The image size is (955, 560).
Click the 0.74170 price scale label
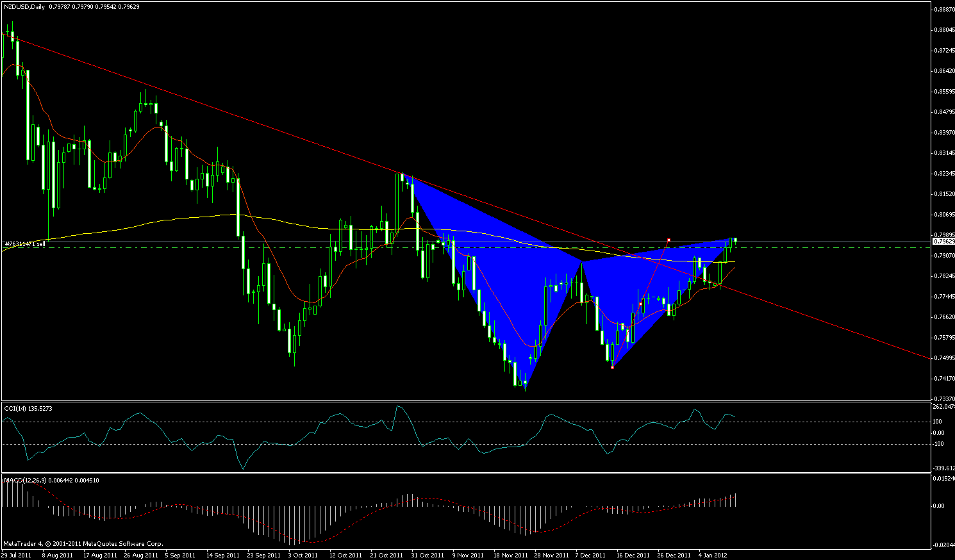[943, 378]
